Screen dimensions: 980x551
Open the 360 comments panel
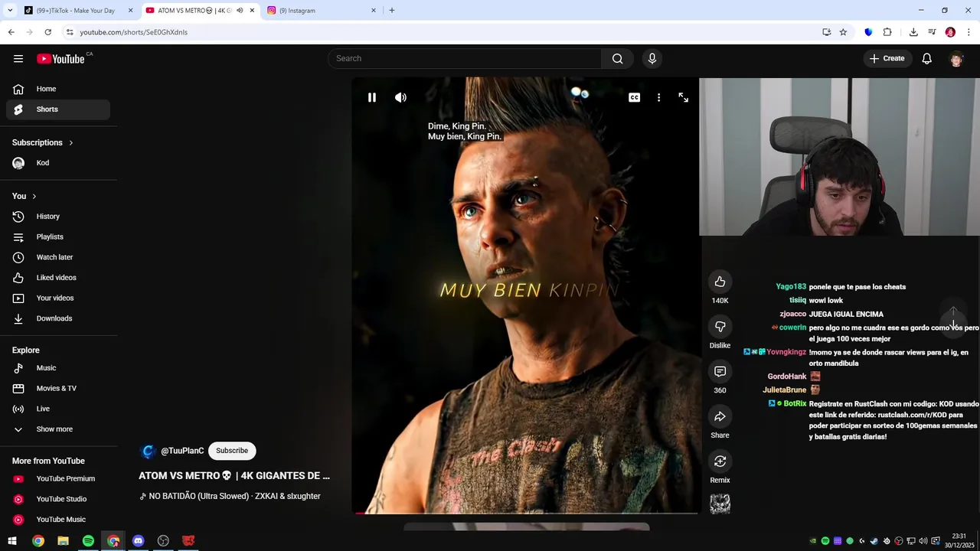point(720,372)
